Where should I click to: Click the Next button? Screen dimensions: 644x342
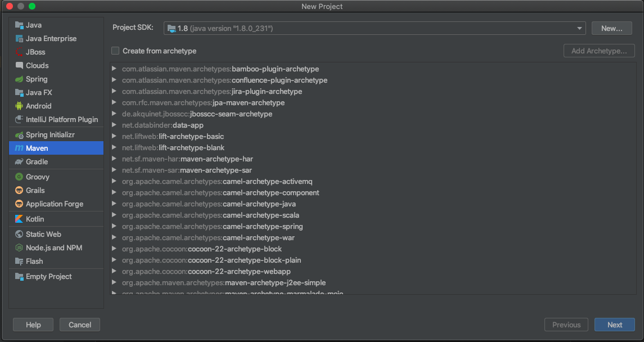pyautogui.click(x=614, y=325)
